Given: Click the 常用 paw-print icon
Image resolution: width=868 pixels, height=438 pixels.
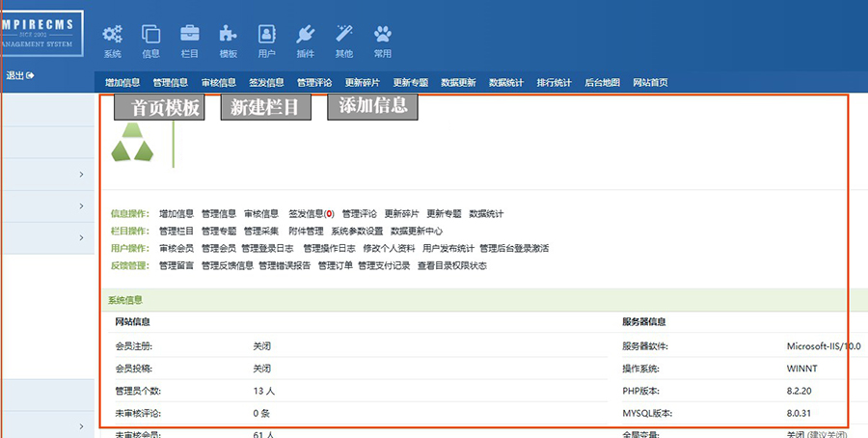Looking at the screenshot, I should (x=383, y=36).
